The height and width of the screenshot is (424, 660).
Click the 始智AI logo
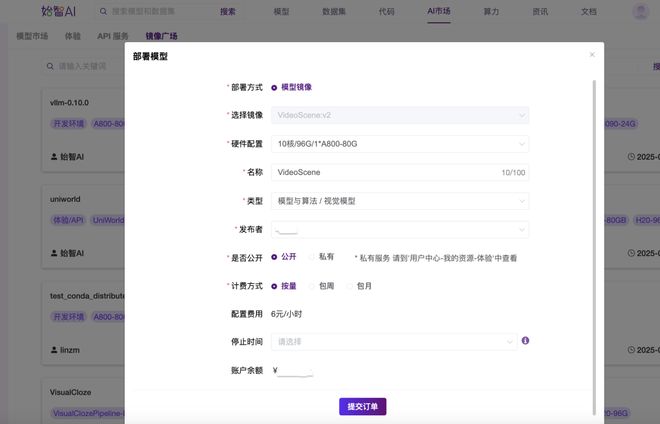(x=59, y=11)
